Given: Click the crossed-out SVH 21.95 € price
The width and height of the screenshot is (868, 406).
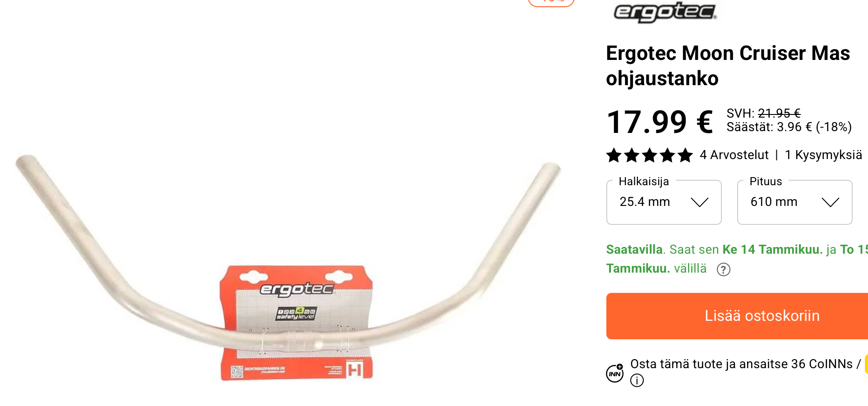Looking at the screenshot, I should [779, 113].
